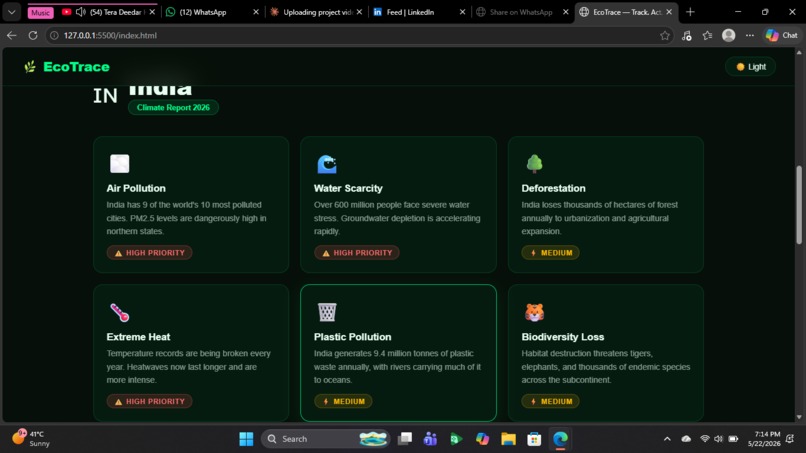
Task: Click the Biodiversity Loss tiger icon
Action: [535, 312]
